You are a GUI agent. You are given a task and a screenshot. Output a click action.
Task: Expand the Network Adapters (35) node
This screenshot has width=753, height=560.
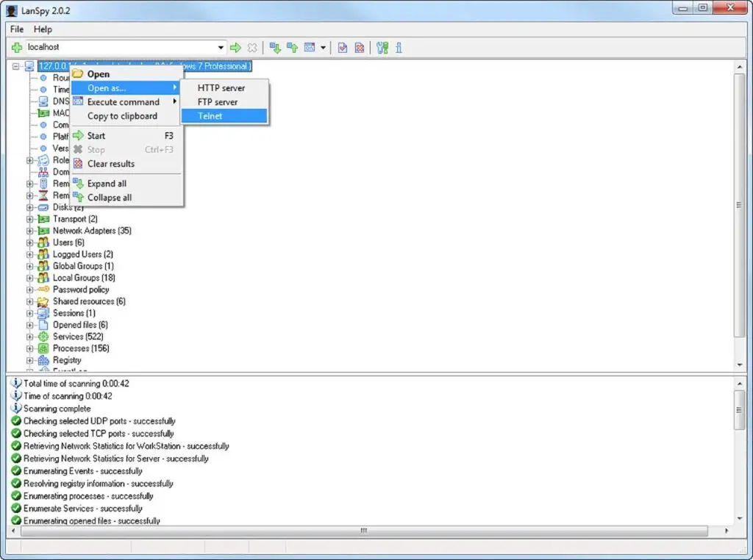click(29, 231)
